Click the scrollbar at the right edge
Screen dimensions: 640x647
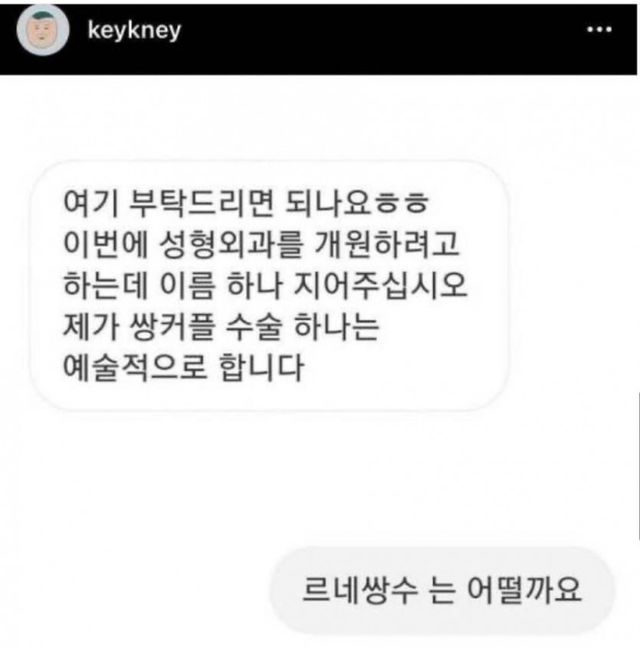[638, 466]
